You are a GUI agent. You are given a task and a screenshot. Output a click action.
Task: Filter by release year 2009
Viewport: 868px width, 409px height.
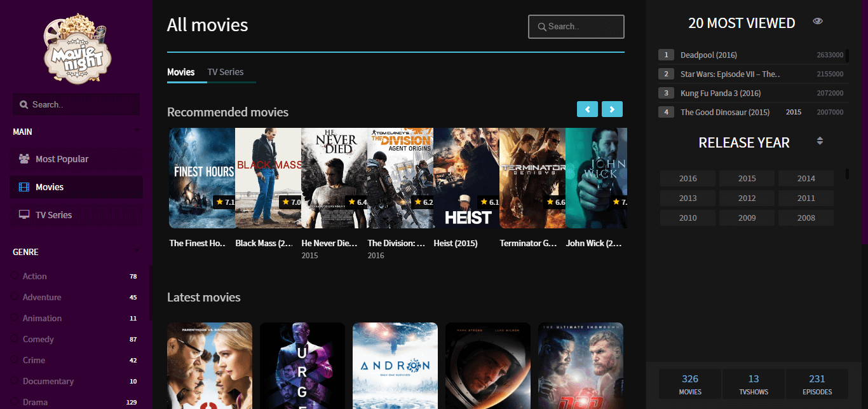[x=747, y=218]
